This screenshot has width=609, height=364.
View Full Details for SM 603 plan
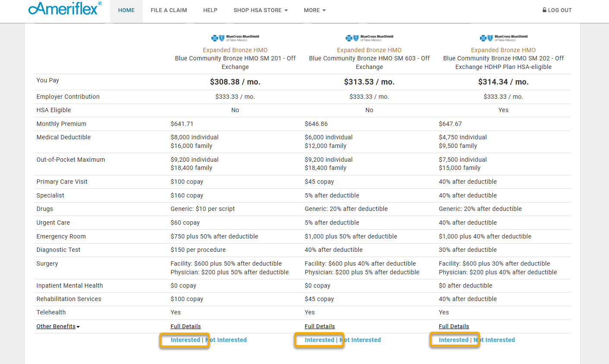pyautogui.click(x=320, y=326)
